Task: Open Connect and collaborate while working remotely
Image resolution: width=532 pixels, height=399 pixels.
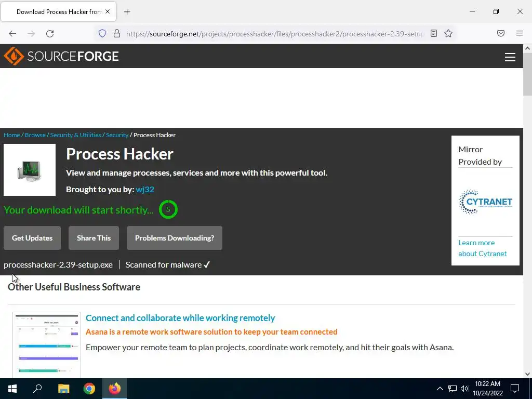Action: [x=180, y=318]
